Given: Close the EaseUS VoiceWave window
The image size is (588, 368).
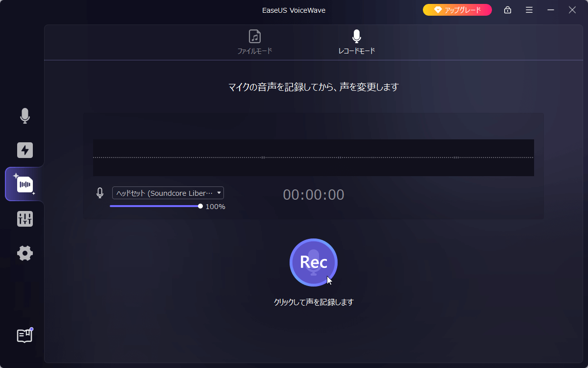Looking at the screenshot, I should (572, 10).
